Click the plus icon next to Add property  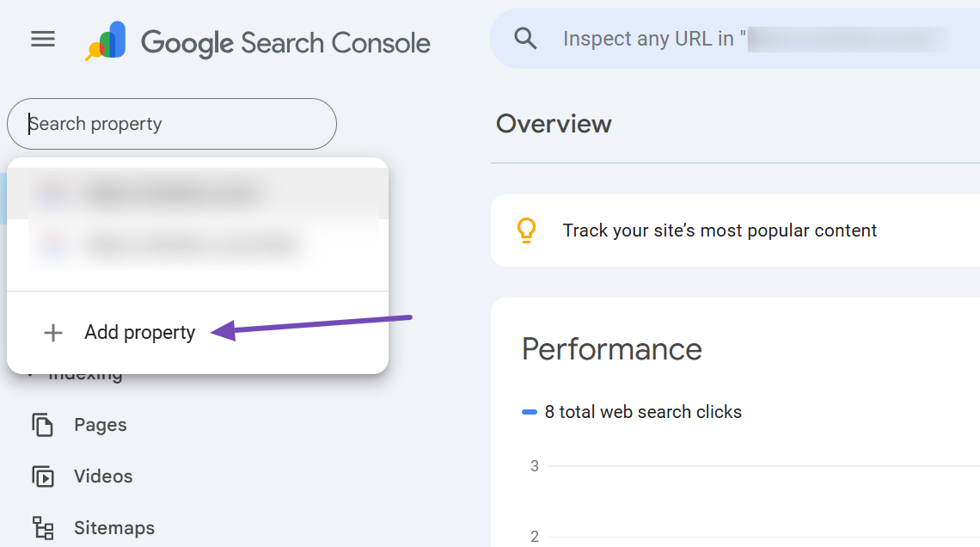pos(53,333)
